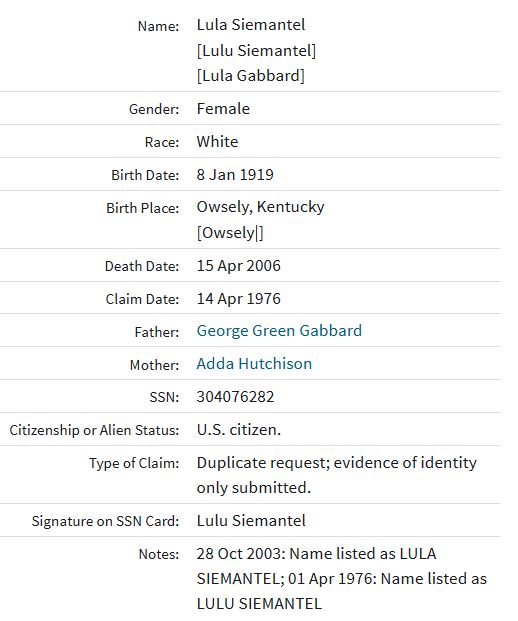Click the Citizenship or Alien Status label
518x621 pixels.
[x=94, y=431]
